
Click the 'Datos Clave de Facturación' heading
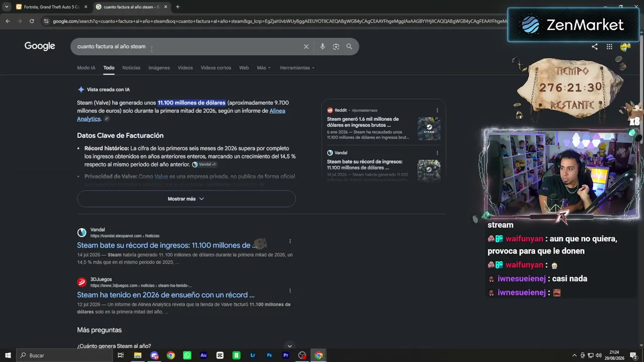point(120,136)
